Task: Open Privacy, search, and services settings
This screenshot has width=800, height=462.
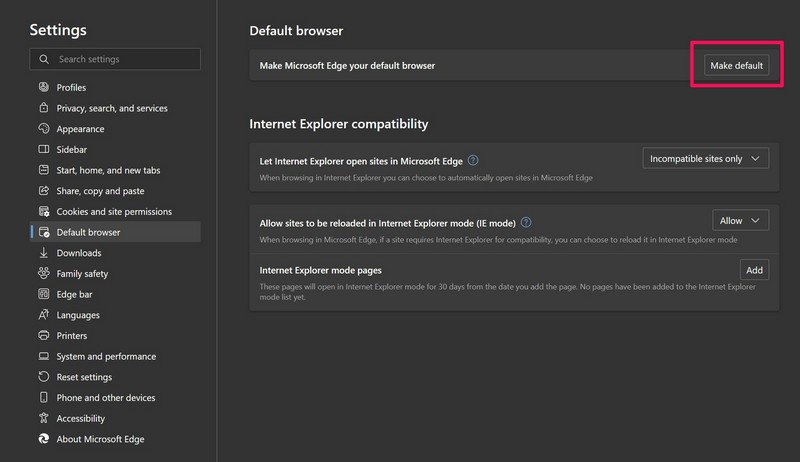Action: click(112, 108)
